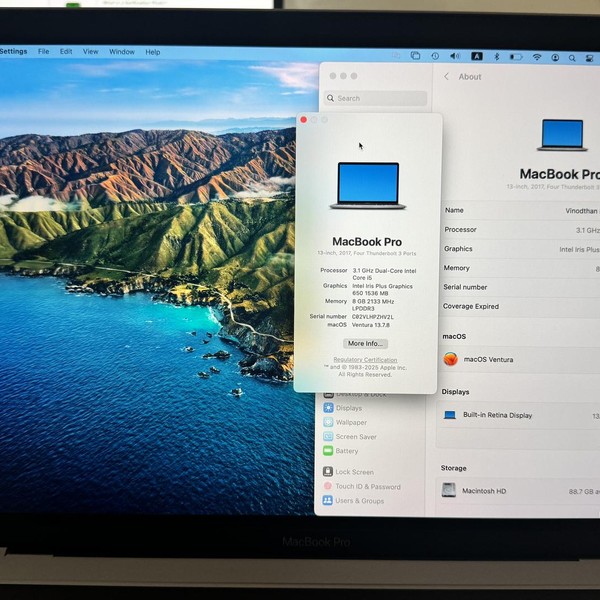Click 'Ventura 13.7.8' macOS version text
This screenshot has height=600, width=600.
[x=371, y=325]
